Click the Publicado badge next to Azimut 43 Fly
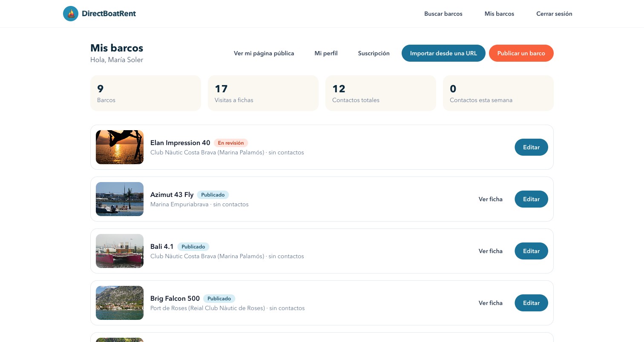 click(213, 195)
